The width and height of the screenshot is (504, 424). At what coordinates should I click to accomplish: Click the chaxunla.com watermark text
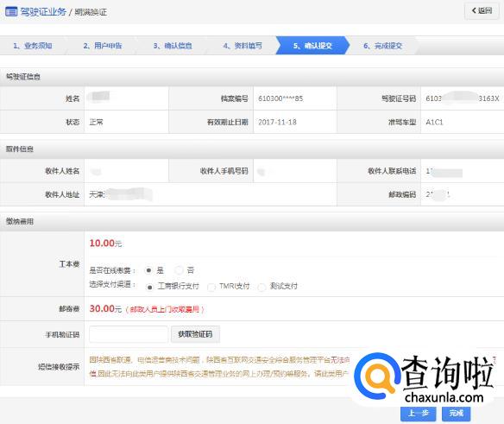pos(444,397)
